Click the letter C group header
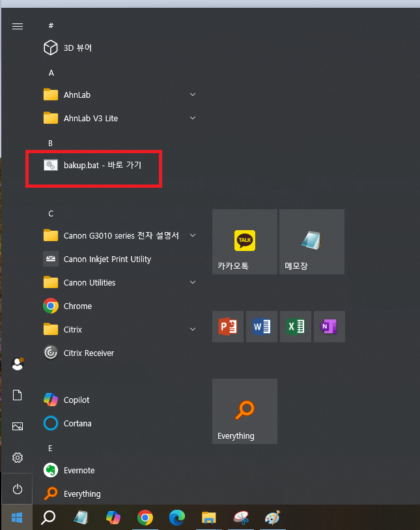The height and width of the screenshot is (530, 420). 51,214
